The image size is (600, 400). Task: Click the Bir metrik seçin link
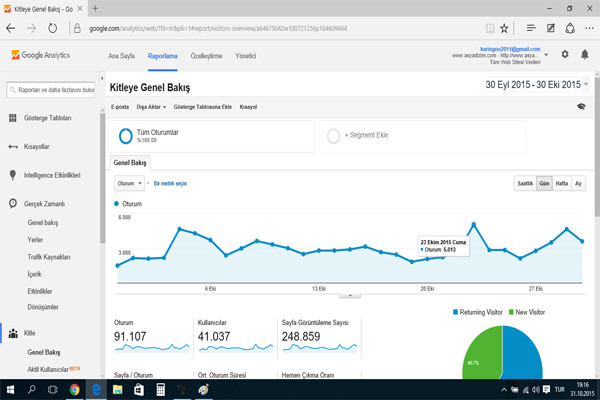170,183
